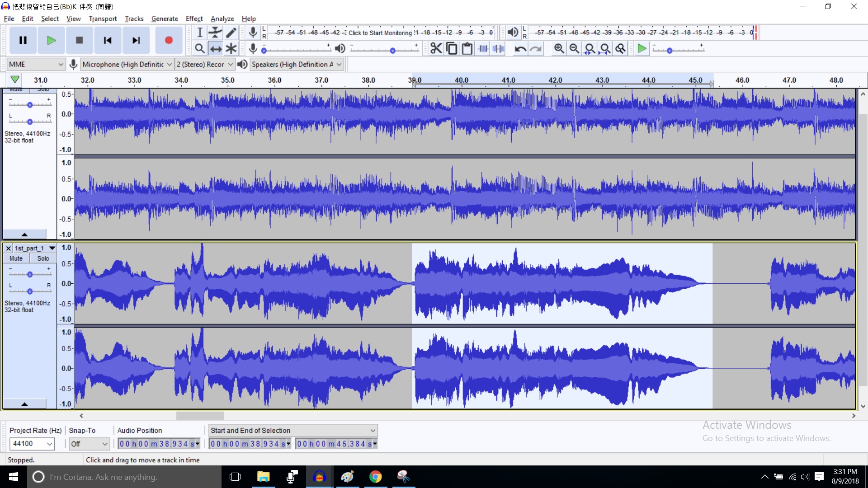Image resolution: width=868 pixels, height=488 pixels.
Task: Click the horizontal scrollbar thumb
Action: 200,415
